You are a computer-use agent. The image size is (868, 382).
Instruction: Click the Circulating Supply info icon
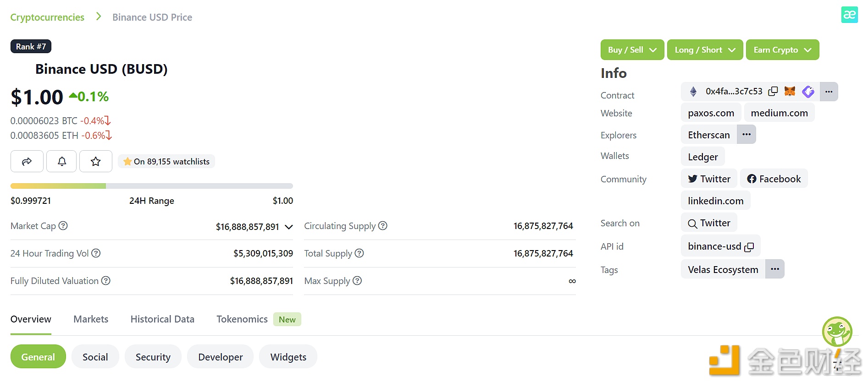click(x=383, y=226)
